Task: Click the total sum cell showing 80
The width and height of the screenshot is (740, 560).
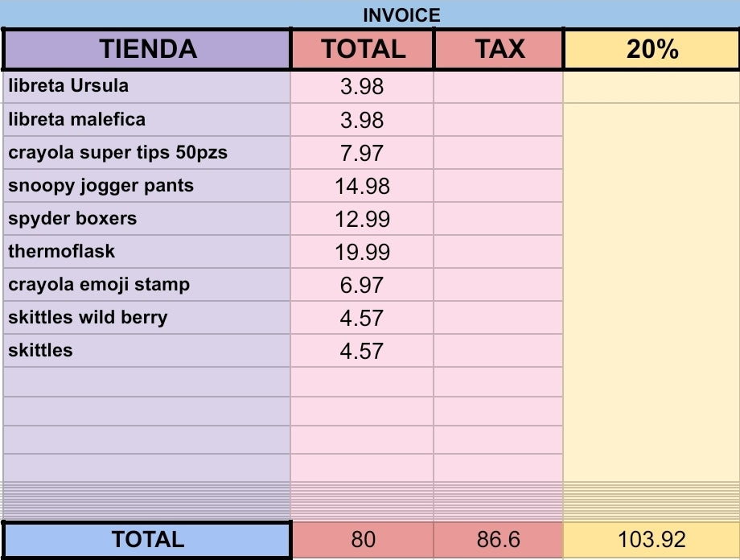Action: 363,539
